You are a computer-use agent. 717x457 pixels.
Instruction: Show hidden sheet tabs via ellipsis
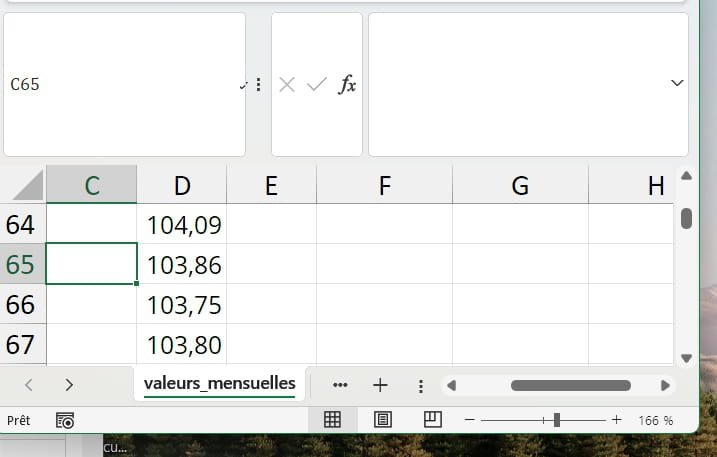tap(340, 385)
